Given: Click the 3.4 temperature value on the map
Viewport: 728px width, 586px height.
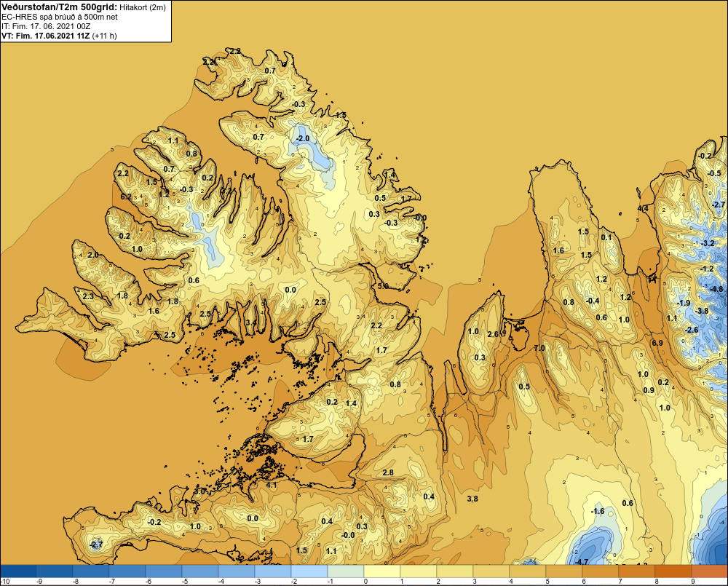Looking at the screenshot, I should click(x=250, y=322).
